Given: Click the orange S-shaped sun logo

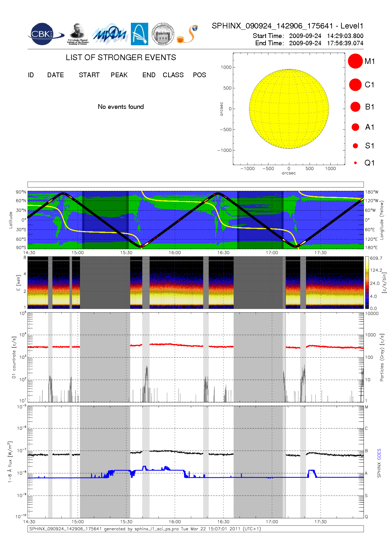Looking at the screenshot, I should (188, 34).
